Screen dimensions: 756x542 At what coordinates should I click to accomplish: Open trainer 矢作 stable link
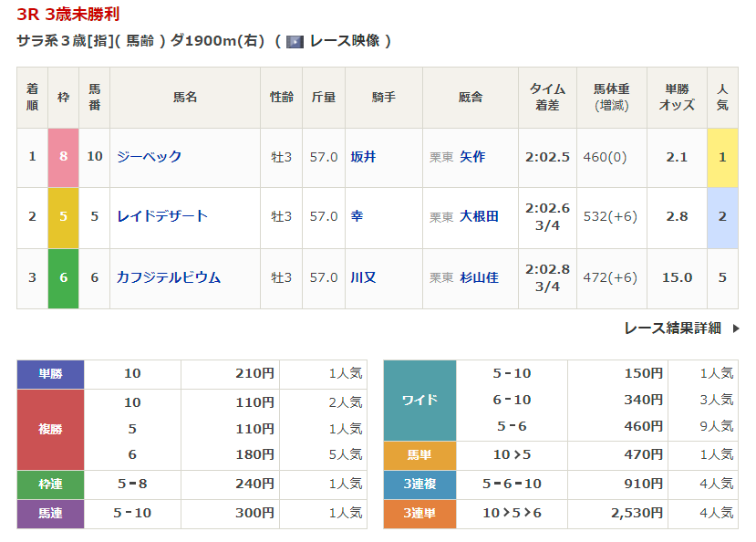point(472,157)
